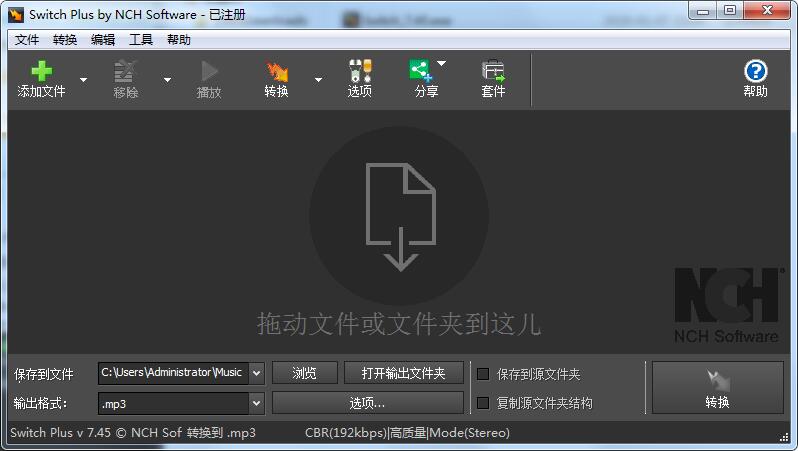Expand the 添加文件 dropdown arrow
The image size is (798, 451).
84,80
